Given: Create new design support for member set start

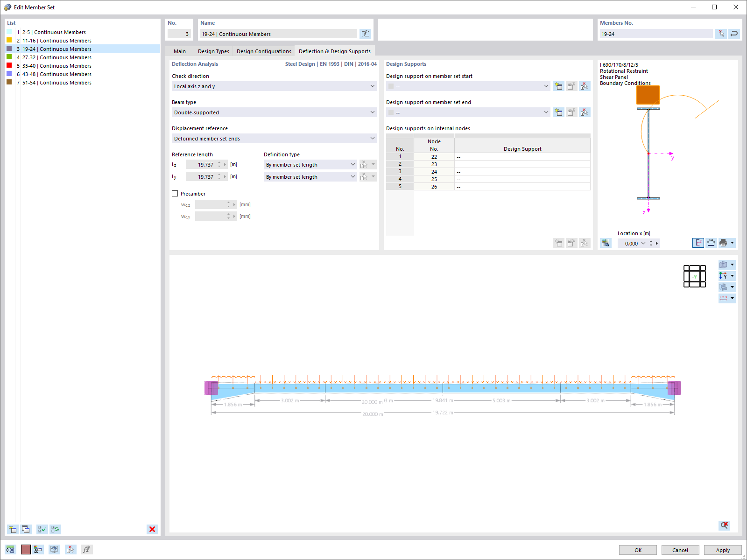Looking at the screenshot, I should coord(558,86).
